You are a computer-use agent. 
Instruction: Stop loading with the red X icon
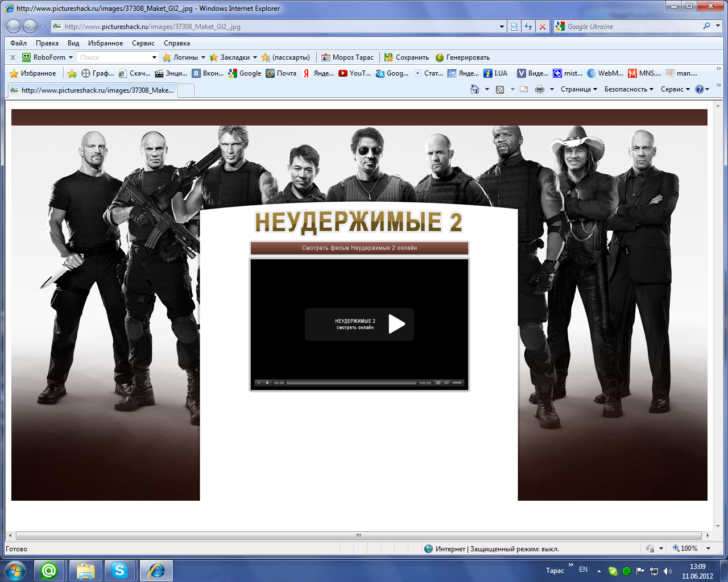(543, 26)
